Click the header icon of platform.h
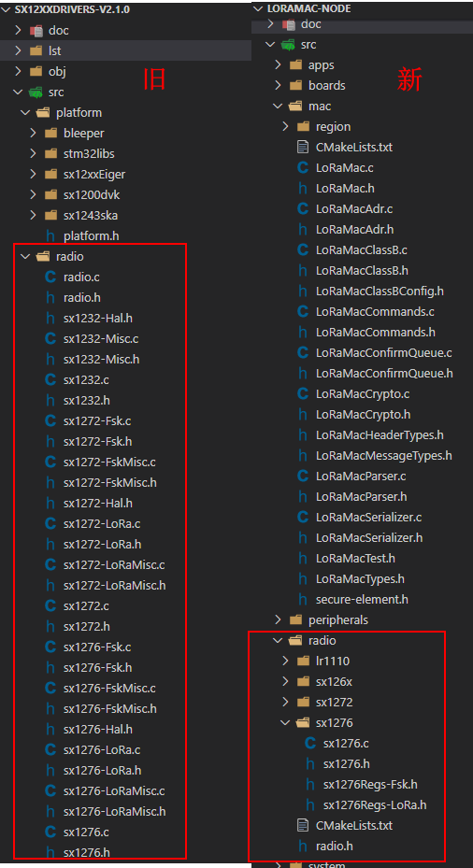Viewport: 473px width, 868px height. [50, 235]
